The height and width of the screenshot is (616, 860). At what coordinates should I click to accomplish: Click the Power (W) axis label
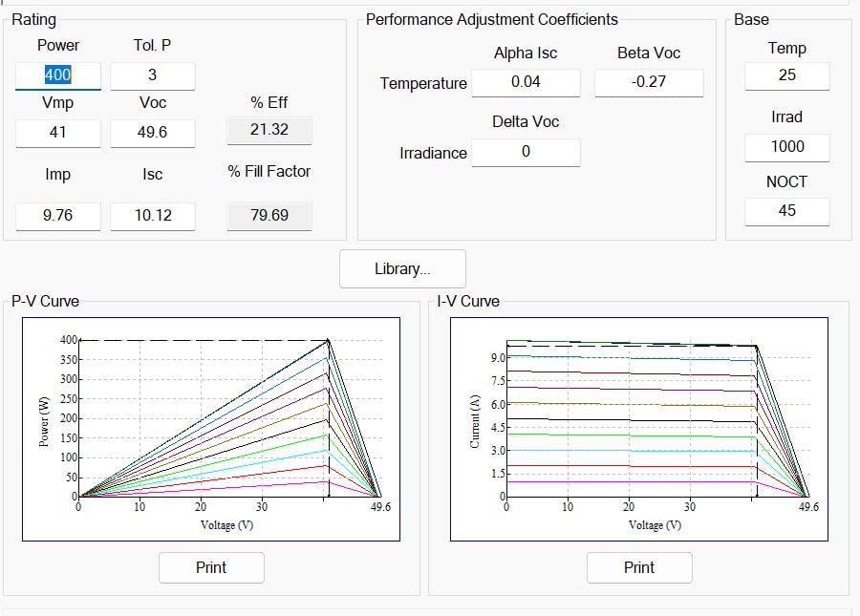[x=44, y=421]
